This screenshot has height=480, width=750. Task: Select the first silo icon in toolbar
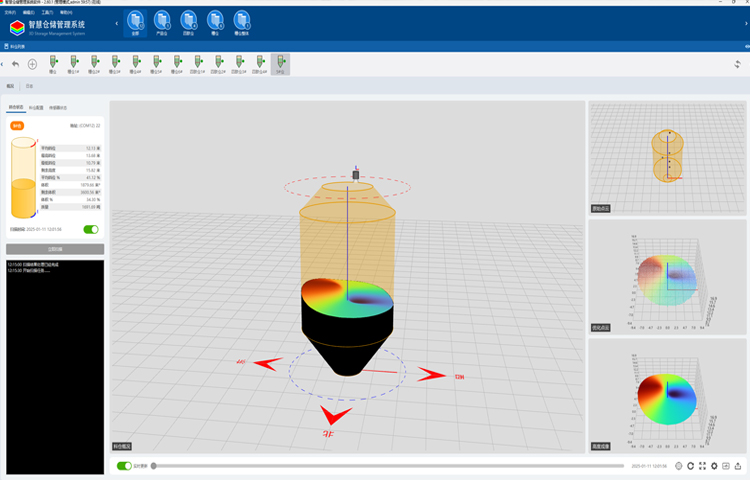pyautogui.click(x=53, y=64)
